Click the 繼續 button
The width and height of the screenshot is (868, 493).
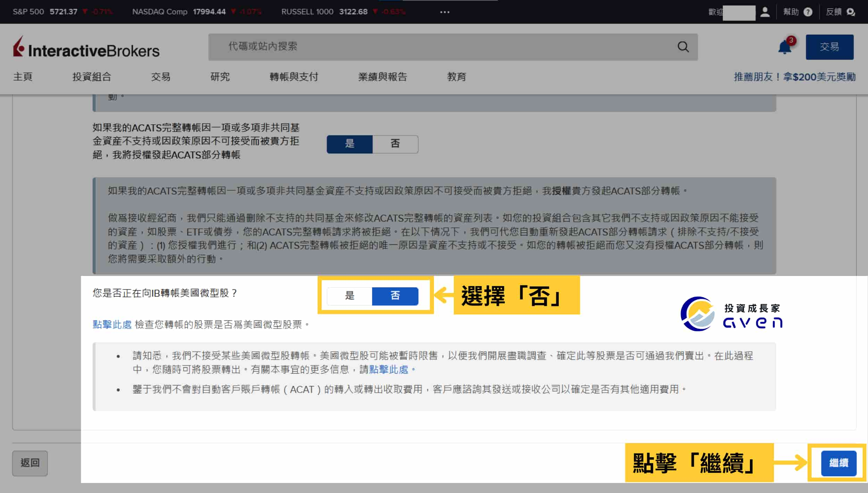[838, 463]
